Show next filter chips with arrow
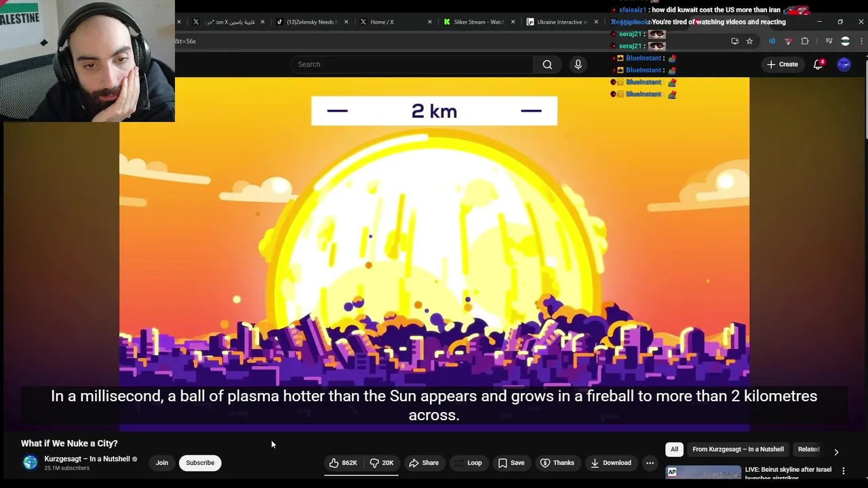 [836, 452]
